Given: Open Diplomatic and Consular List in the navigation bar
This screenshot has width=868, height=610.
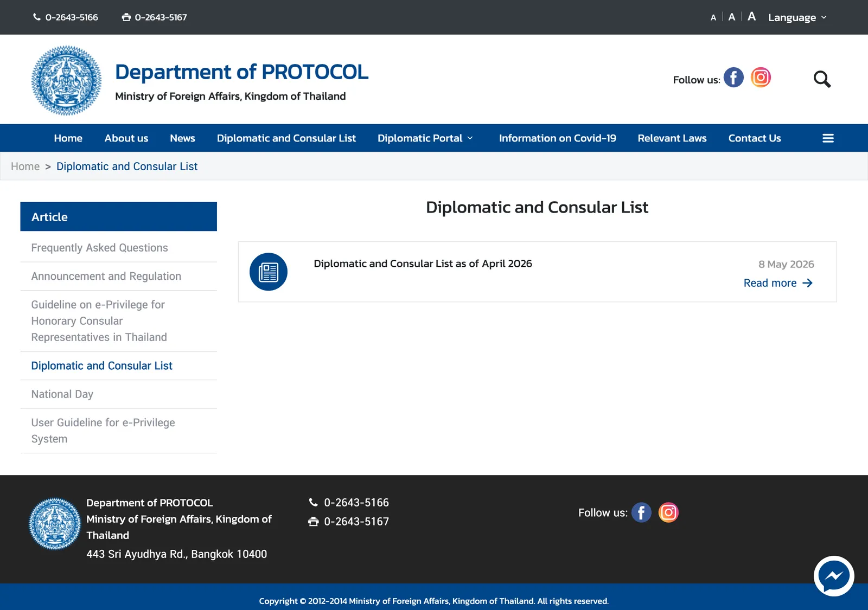Looking at the screenshot, I should pos(286,138).
